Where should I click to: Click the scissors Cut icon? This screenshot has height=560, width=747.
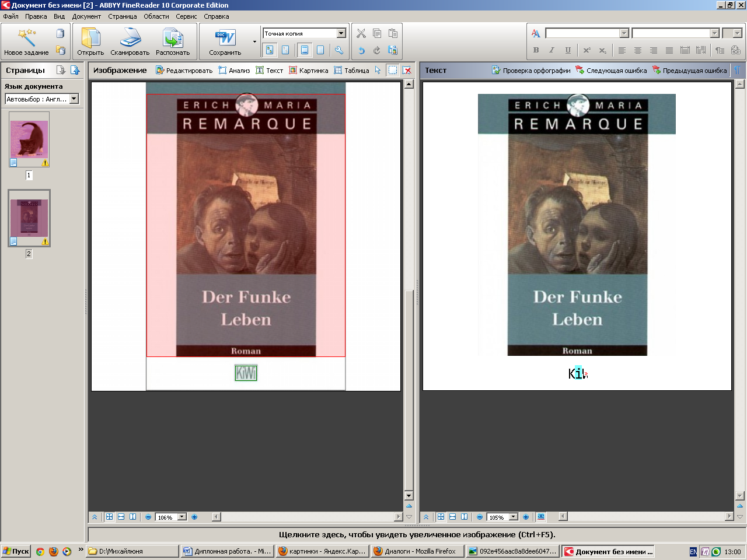pyautogui.click(x=361, y=33)
